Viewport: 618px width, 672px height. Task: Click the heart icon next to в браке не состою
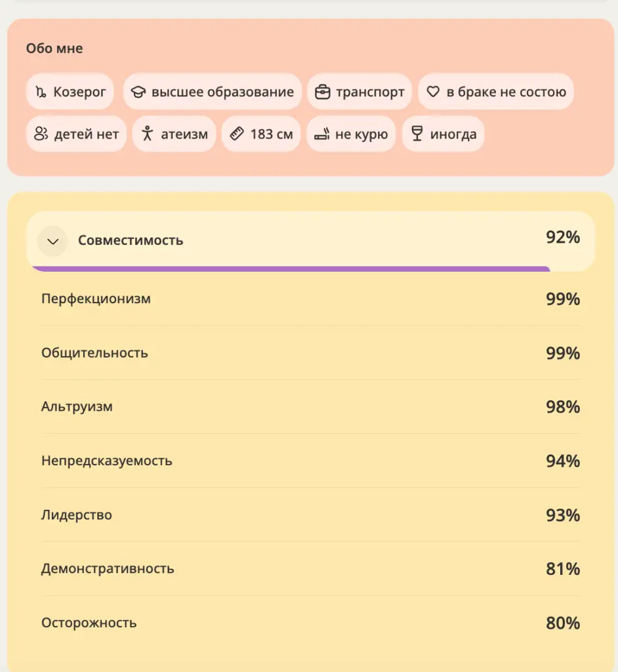click(x=434, y=92)
